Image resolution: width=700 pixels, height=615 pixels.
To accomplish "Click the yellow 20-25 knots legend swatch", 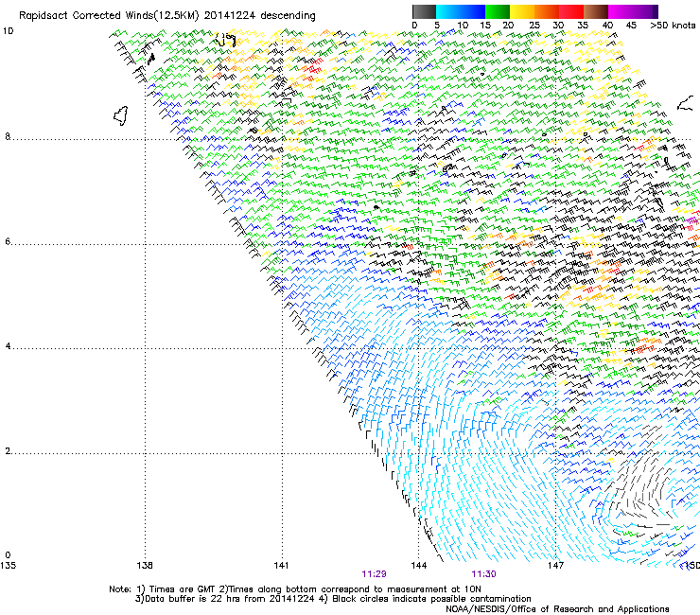I will [522, 11].
